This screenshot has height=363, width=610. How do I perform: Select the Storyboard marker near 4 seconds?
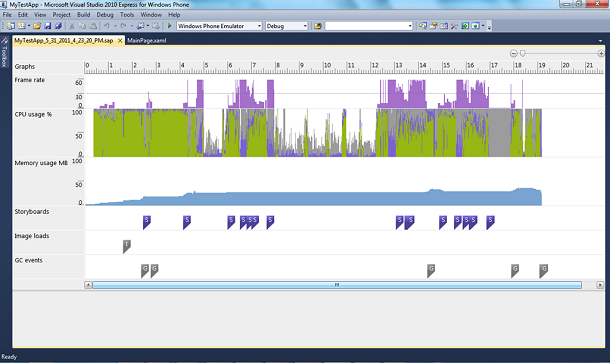coord(187,222)
